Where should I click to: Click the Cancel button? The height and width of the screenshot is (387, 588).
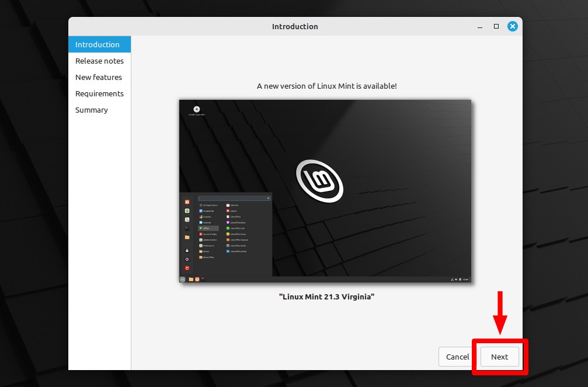tap(457, 357)
